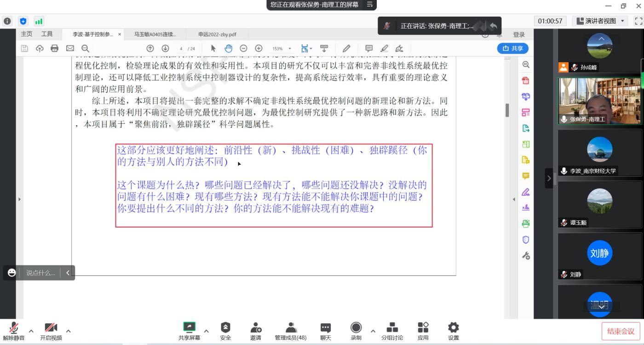This screenshot has width=644, height=345.
Task: Click the red End Meeting button
Action: point(620,331)
